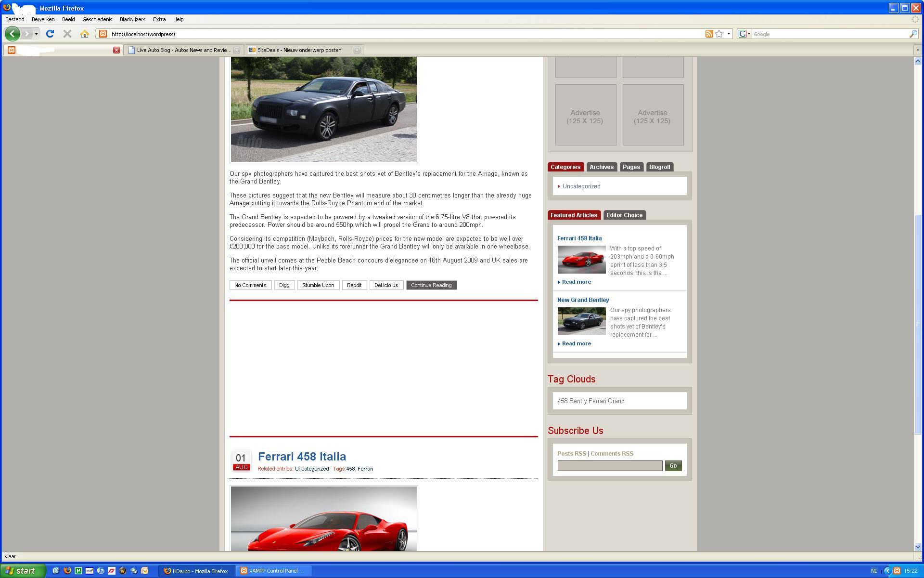Viewport: 924px width, 578px height.
Task: Select the Archives sidebar tab
Action: point(602,167)
